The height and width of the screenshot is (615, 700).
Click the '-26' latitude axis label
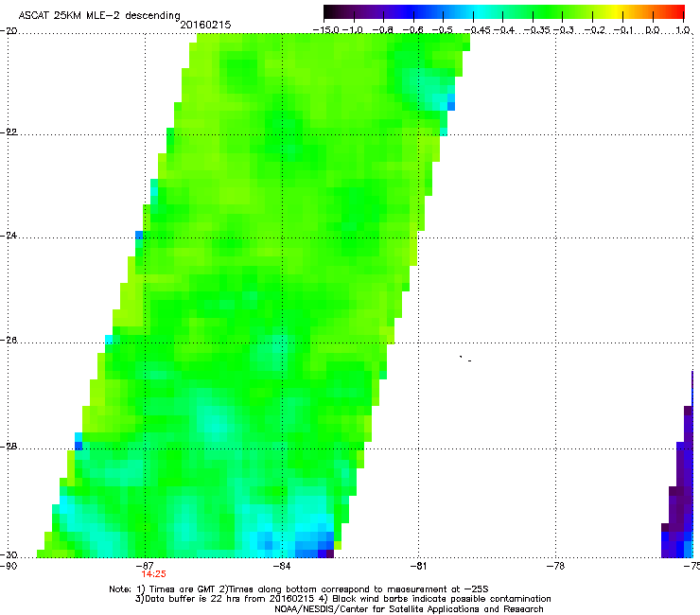pyautogui.click(x=9, y=341)
